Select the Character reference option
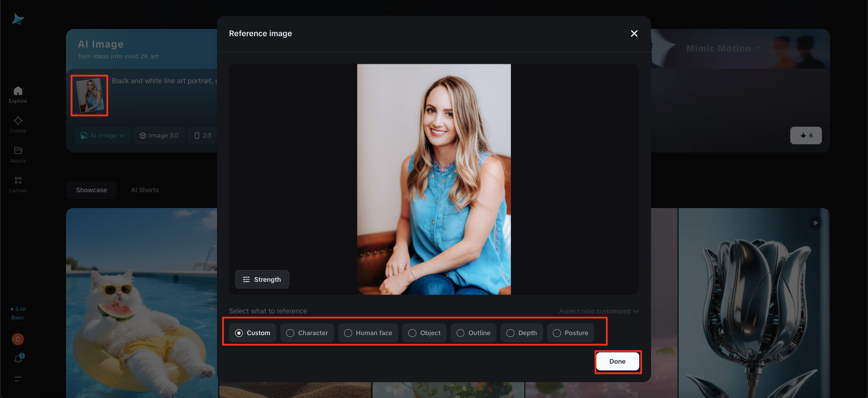Viewport: 868px width, 398px height. pyautogui.click(x=307, y=333)
